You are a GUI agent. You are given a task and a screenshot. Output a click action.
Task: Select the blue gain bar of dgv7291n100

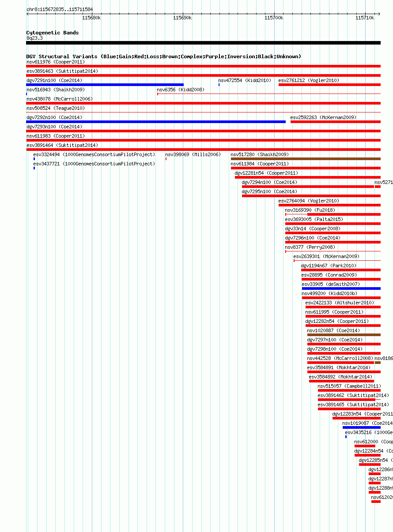pyautogui.click(x=105, y=85)
